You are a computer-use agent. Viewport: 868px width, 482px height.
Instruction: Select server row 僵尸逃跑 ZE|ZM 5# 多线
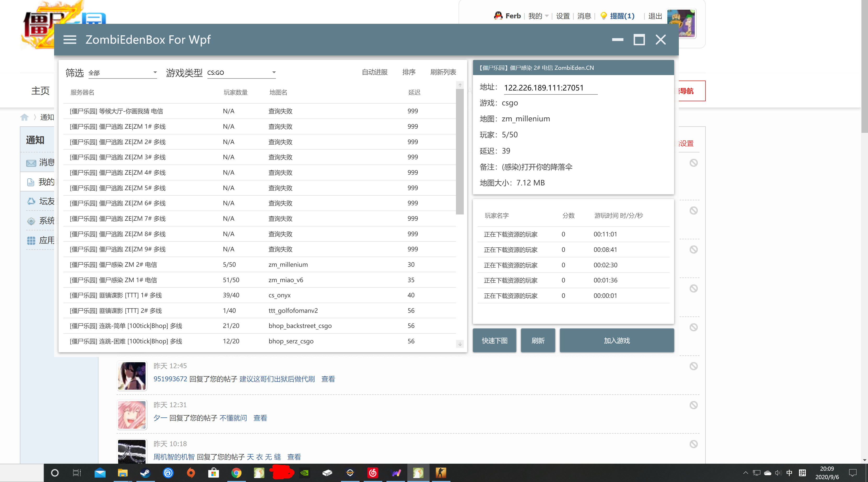(259, 188)
